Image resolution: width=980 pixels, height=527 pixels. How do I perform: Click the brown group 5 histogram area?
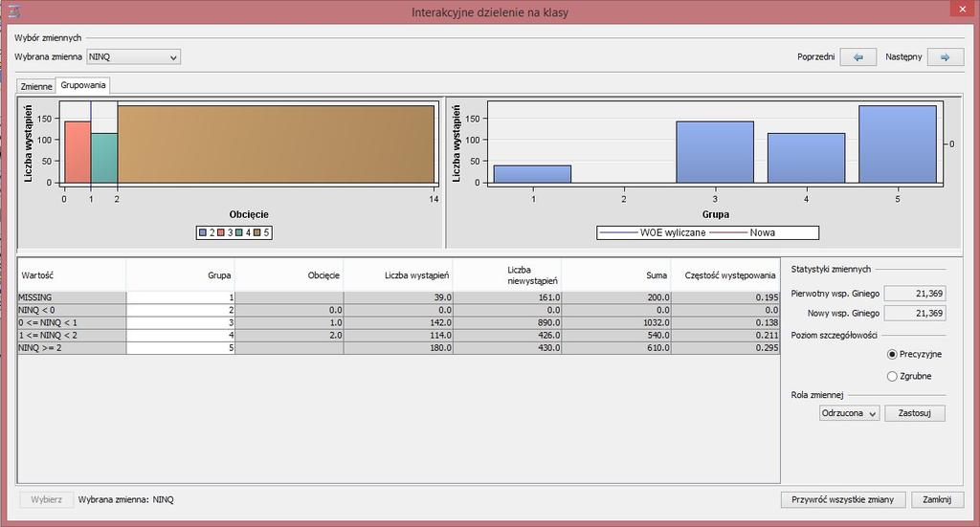click(x=276, y=144)
